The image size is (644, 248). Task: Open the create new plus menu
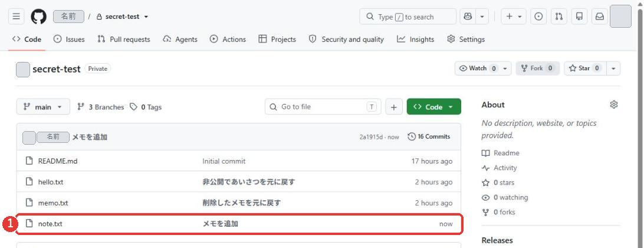coord(514,17)
